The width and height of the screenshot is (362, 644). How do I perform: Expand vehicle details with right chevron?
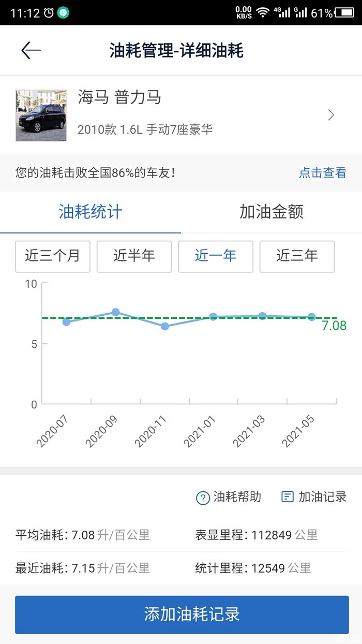point(331,115)
